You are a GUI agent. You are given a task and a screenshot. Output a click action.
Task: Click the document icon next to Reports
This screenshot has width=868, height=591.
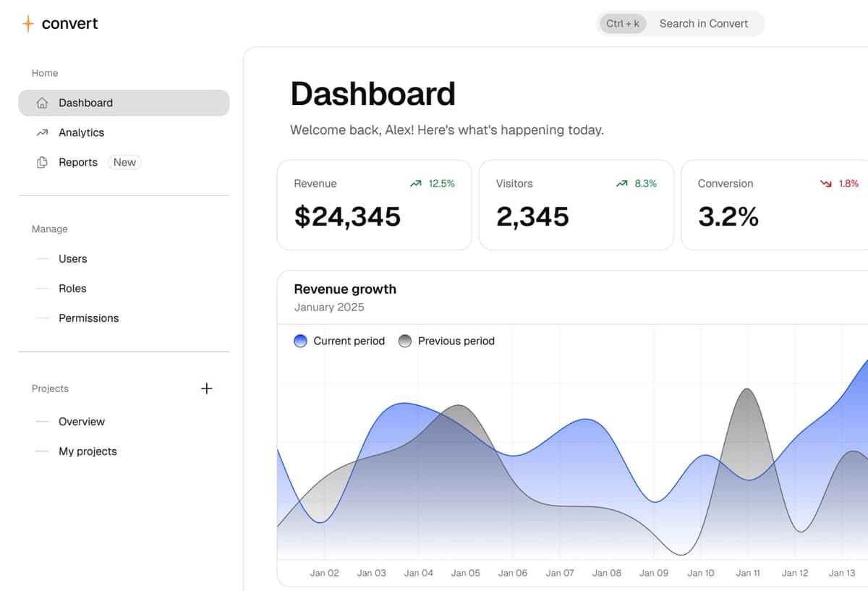click(x=43, y=162)
